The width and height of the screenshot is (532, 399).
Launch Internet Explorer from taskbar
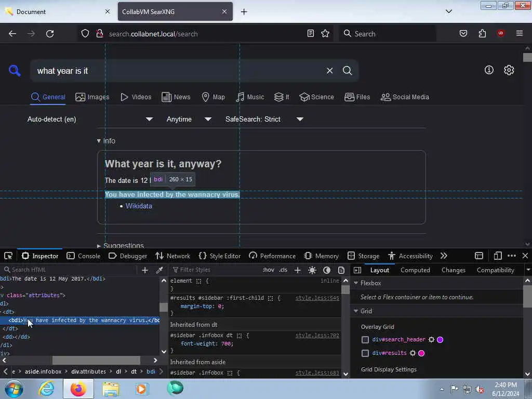(46, 389)
